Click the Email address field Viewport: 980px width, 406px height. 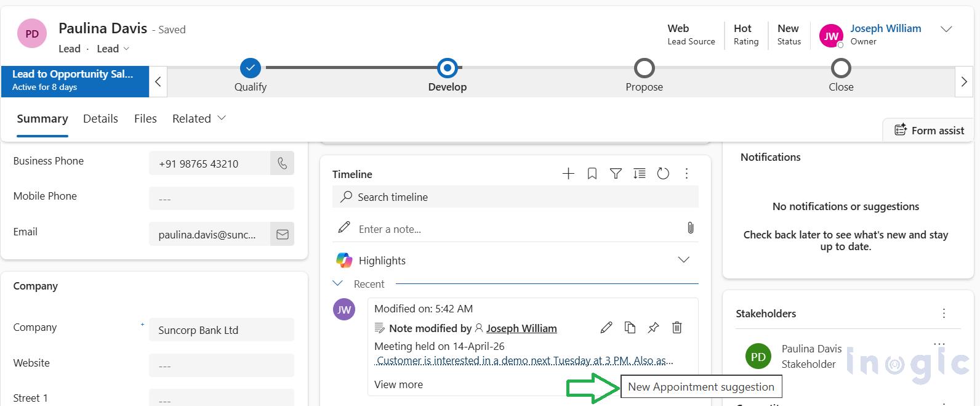209,235
